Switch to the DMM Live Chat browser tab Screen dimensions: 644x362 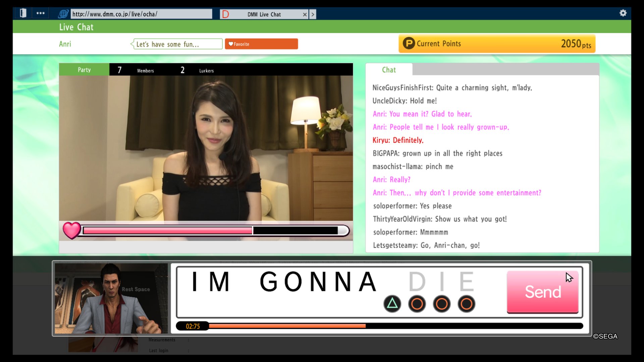pyautogui.click(x=264, y=14)
